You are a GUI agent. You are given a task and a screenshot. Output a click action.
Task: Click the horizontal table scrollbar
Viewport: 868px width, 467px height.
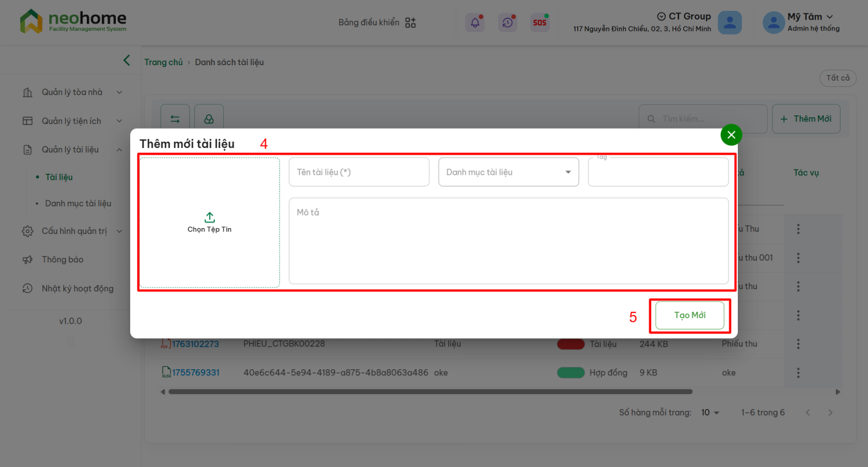pos(430,392)
